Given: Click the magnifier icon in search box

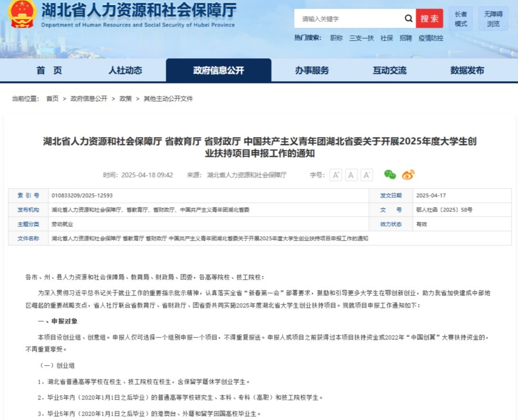Looking at the screenshot, I should coord(408,19).
